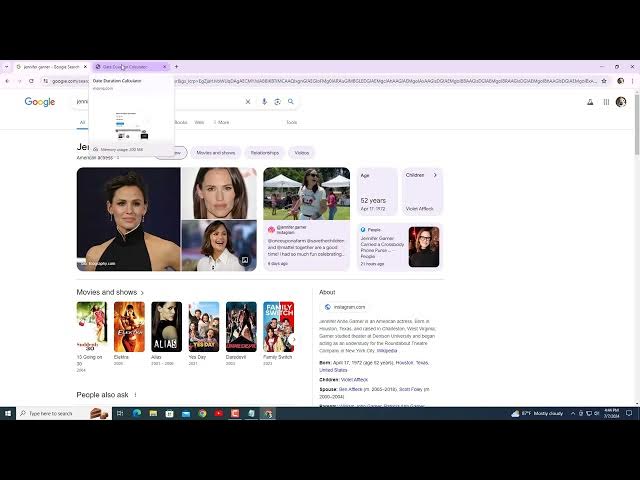
Task: Expand the Movies and shows heading arrow
Action: (142, 293)
